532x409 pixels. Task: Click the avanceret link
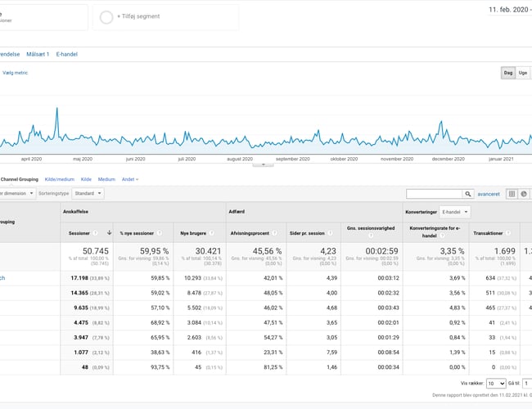489,194
